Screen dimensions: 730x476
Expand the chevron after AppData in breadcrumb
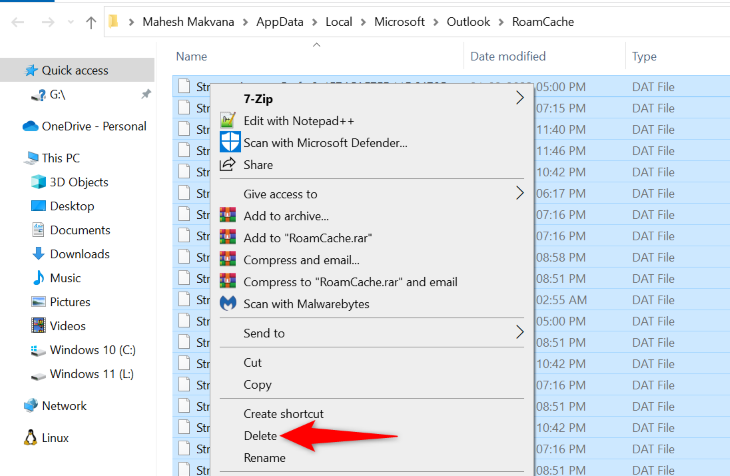tap(315, 22)
